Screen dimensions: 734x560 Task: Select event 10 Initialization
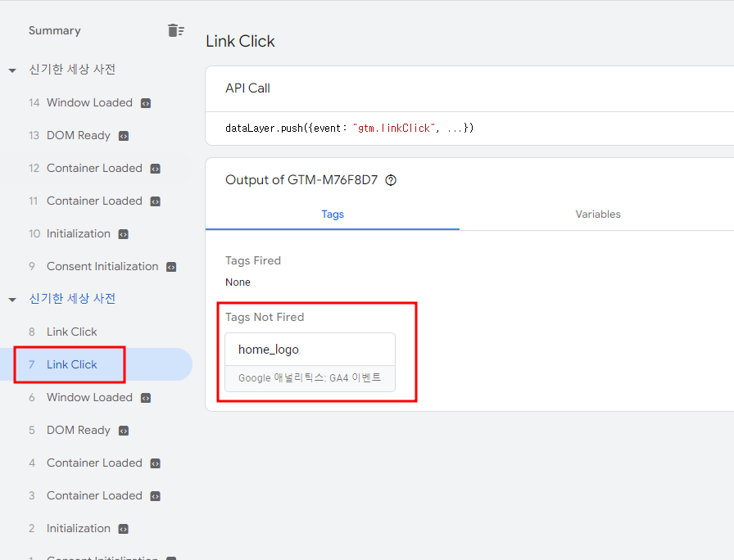(96, 233)
